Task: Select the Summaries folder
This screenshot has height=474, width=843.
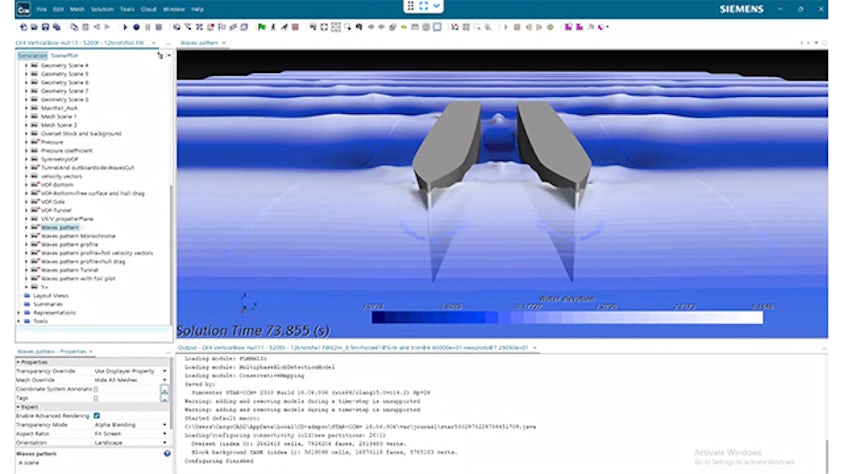Action: (48, 304)
